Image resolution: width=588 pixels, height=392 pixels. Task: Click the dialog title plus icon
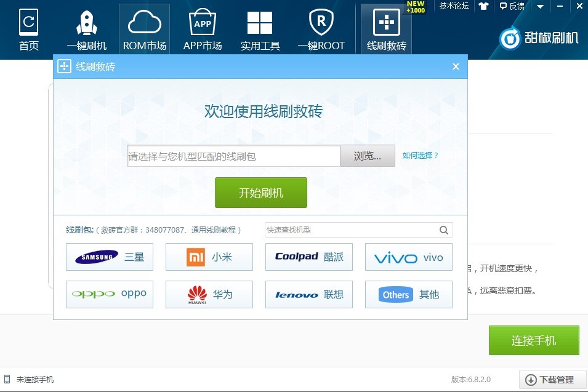64,66
